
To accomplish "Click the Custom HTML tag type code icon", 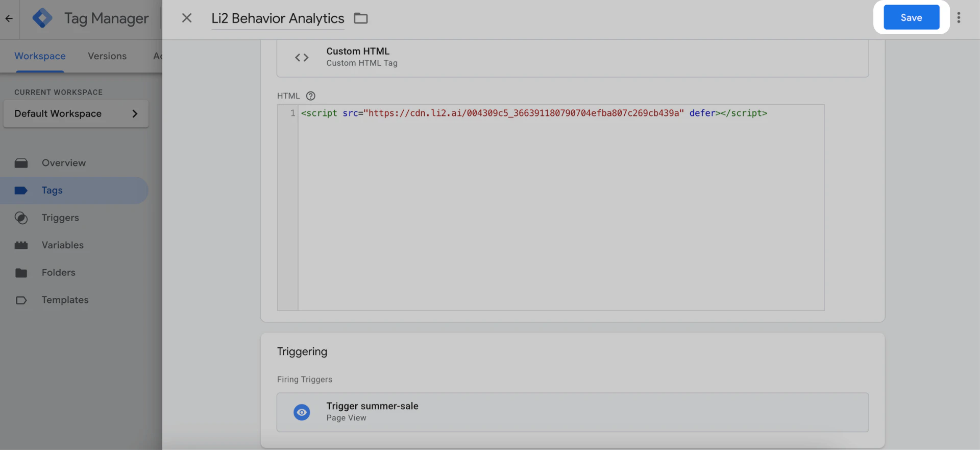I will point(302,57).
